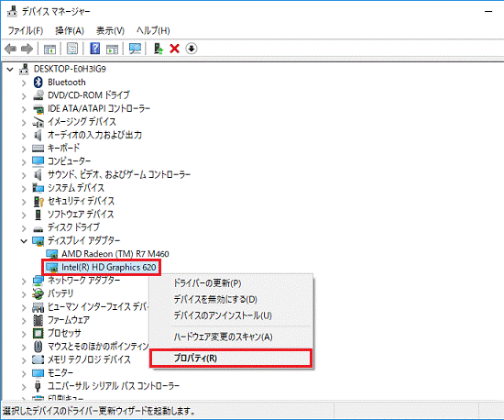Select the ヒューマン インターフェイス デバイス row
Image resolution: width=504 pixels, height=420 pixels.
[98, 307]
